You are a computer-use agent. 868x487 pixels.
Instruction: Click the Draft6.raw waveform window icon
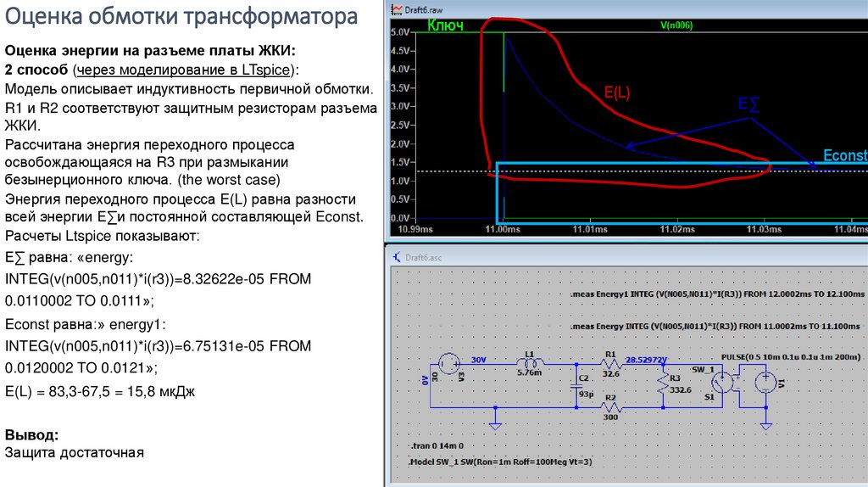(397, 9)
